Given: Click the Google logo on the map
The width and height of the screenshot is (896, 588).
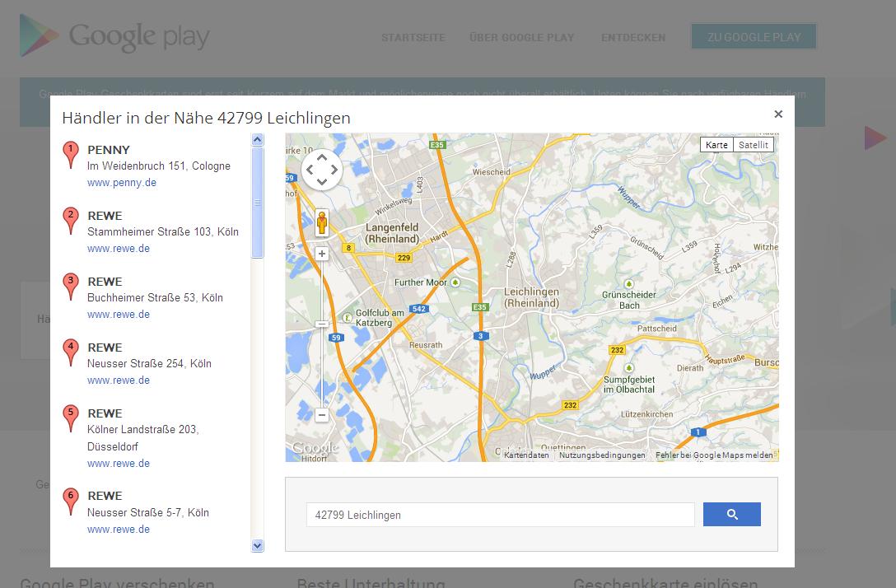Looking at the screenshot, I should click(315, 447).
